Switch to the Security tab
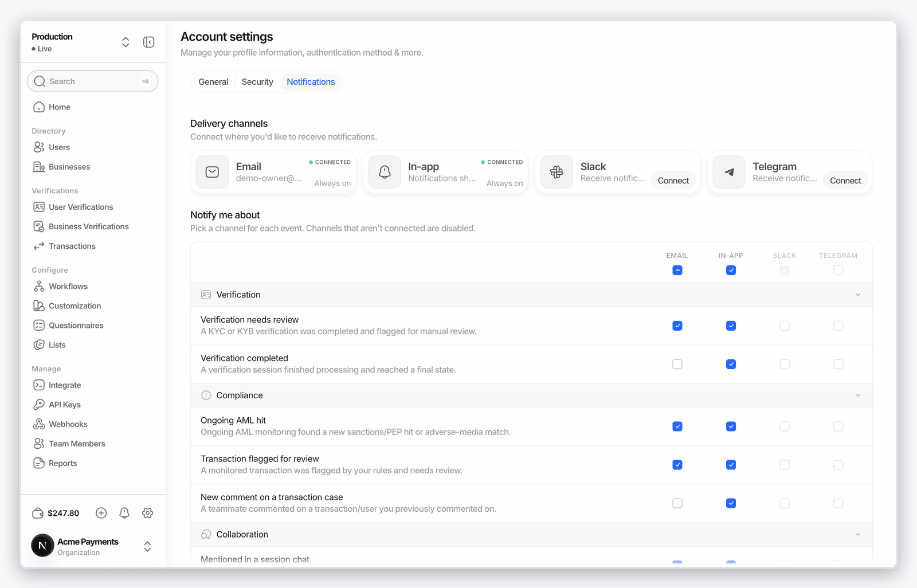917x588 pixels. click(x=257, y=82)
